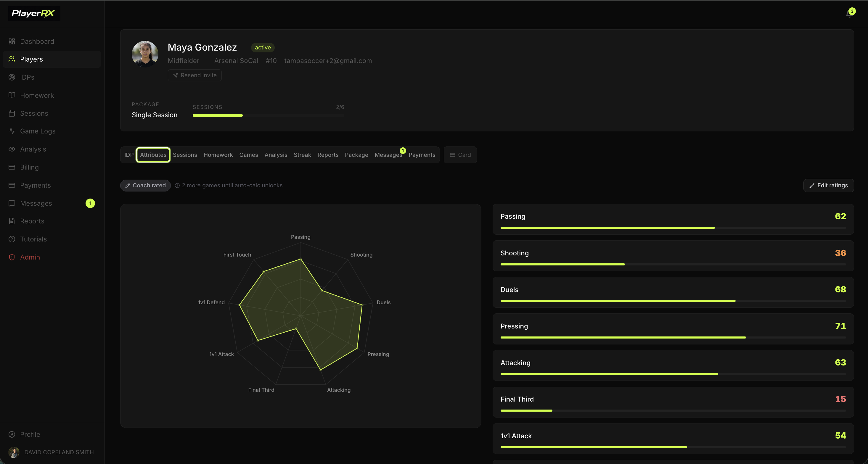Click the email tampasoccer+2@gmail.com
Screen dimensions: 868x464
[x=328, y=61]
